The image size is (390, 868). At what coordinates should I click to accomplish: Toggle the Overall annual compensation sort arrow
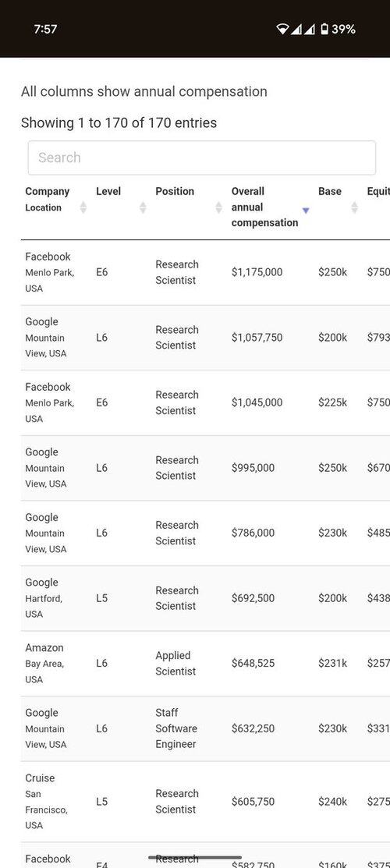click(x=305, y=211)
